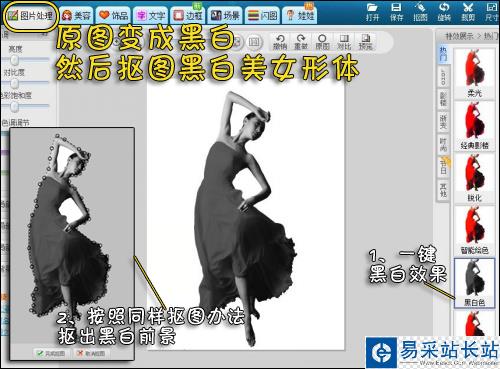This screenshot has width=500, height=369.
Task: Open the 边框 tab
Action: click(188, 15)
